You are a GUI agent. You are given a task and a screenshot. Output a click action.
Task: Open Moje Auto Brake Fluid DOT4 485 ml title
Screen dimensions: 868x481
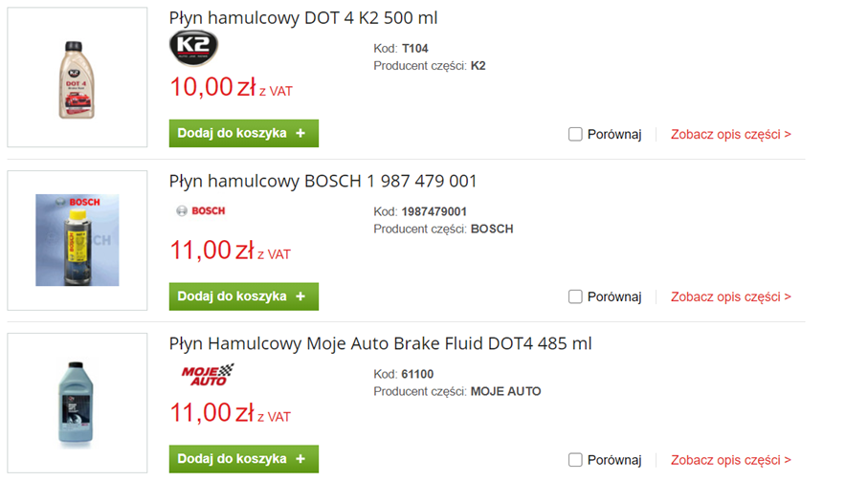[380, 343]
